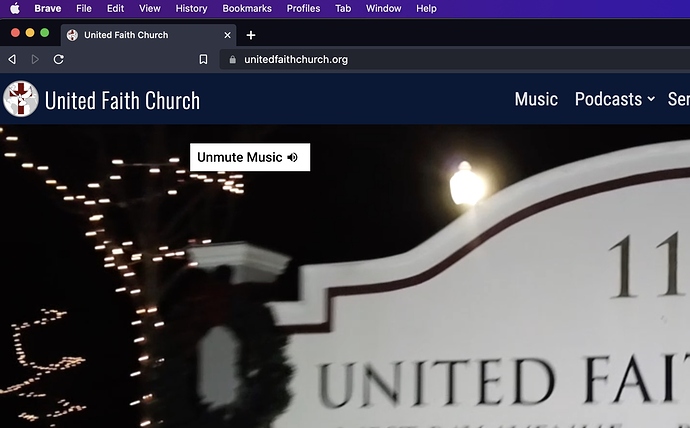Bookmark this page

tap(203, 59)
